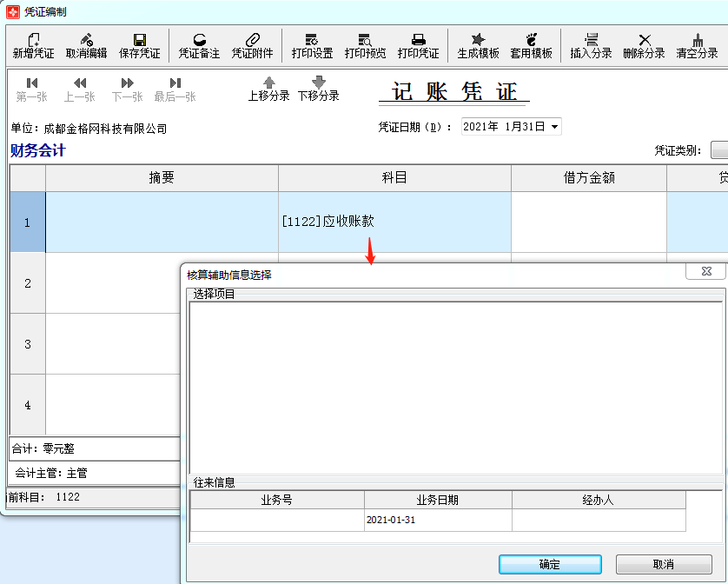Click the 新增凭证 toolbar icon

click(x=33, y=45)
